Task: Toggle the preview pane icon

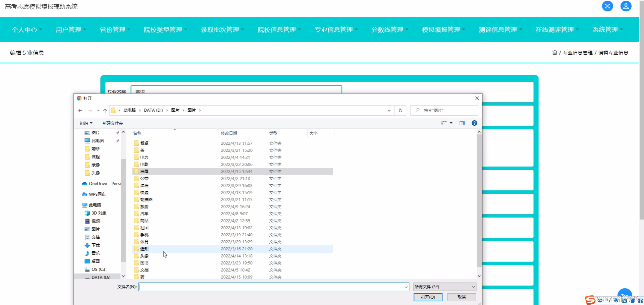Action: pos(462,123)
